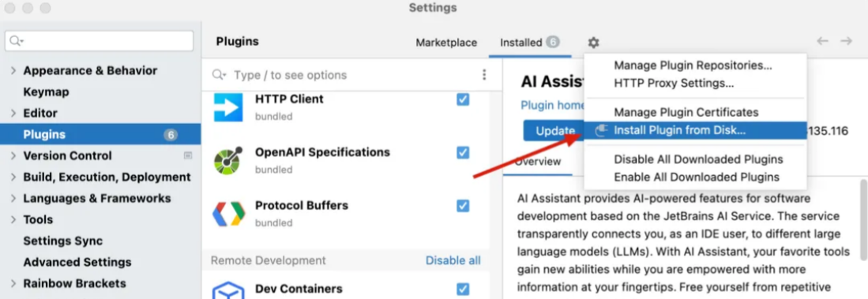Viewport: 868px width, 299px height.
Task: Disable the HTTP Client plugin checkbox
Action: 463,99
